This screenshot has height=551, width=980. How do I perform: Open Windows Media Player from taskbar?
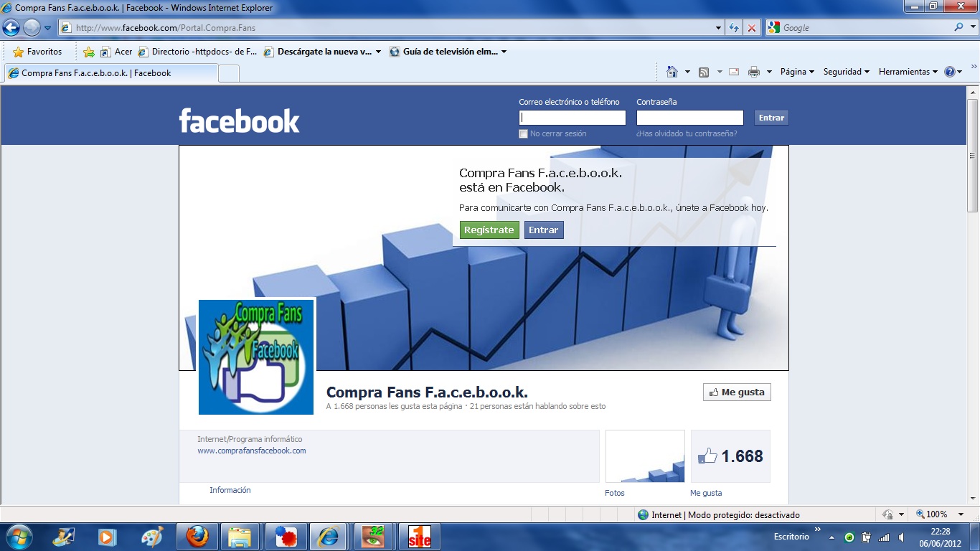108,537
